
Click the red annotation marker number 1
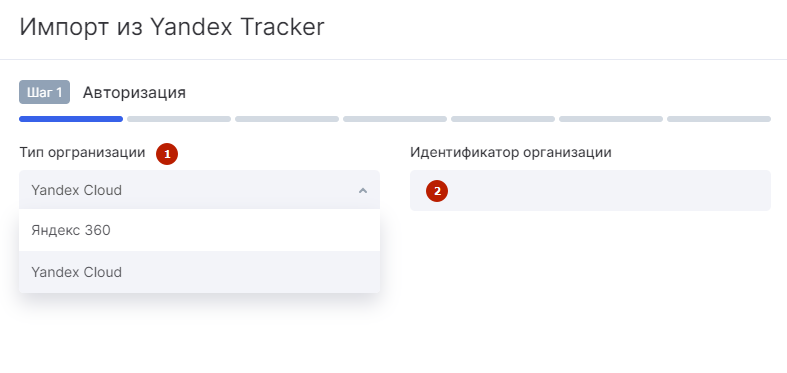167,154
